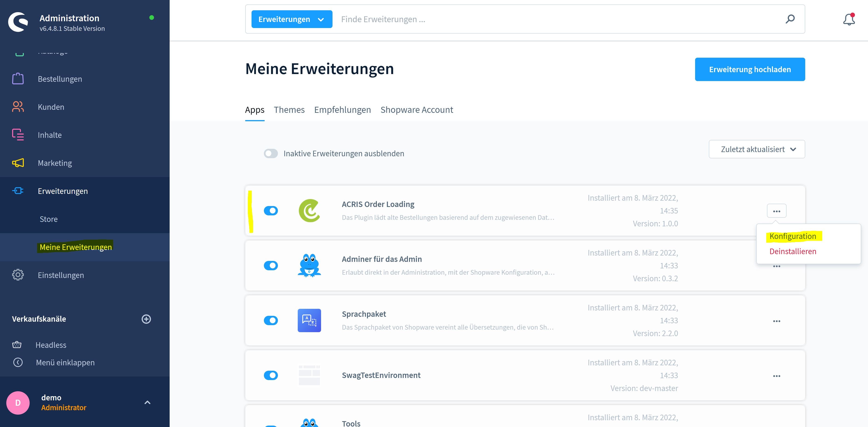868x427 pixels.
Task: Toggle Inaktive Erweiterungen ausblenden switch
Action: [271, 153]
